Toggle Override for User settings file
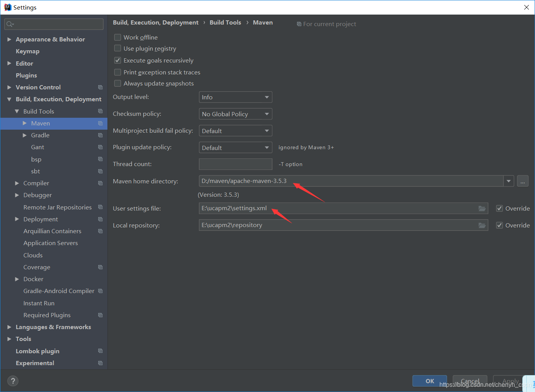This screenshot has height=392, width=535. coord(499,208)
